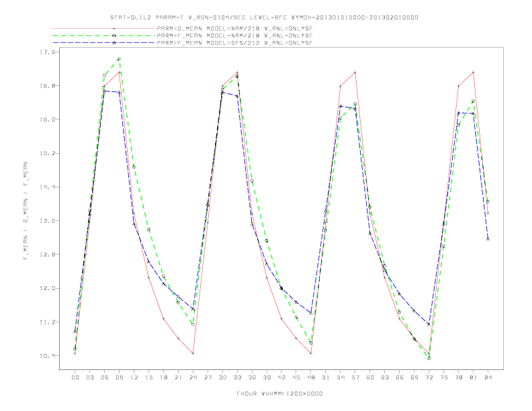
Task: Click the x-axis title FHOUR VHHMM:1200>0000
Action: (279, 394)
